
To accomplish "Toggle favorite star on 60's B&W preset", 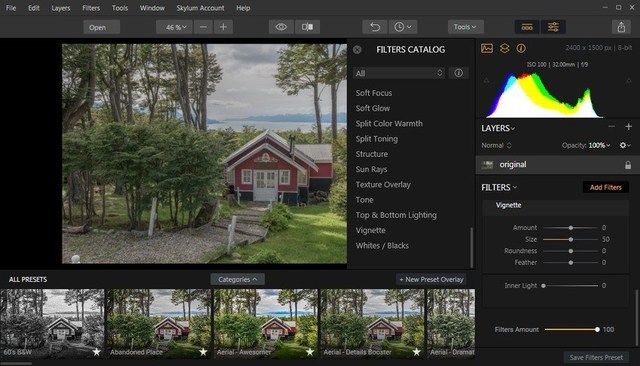I will tap(97, 352).
